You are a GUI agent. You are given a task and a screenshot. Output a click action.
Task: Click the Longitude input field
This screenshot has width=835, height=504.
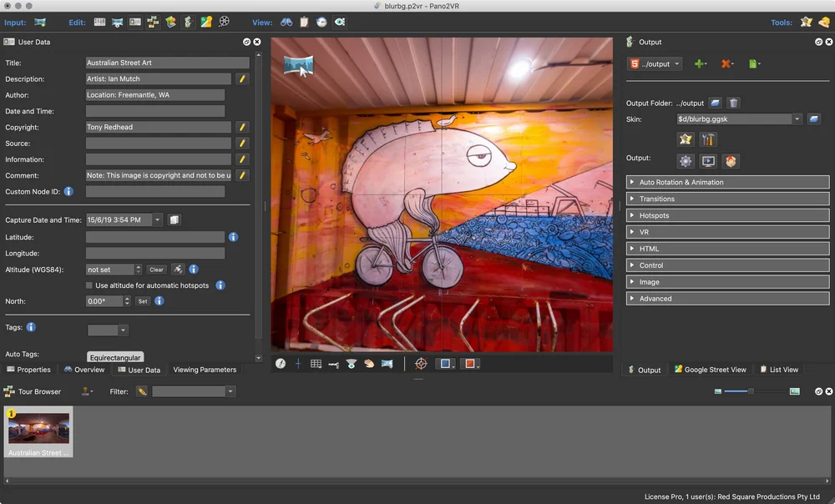click(155, 254)
